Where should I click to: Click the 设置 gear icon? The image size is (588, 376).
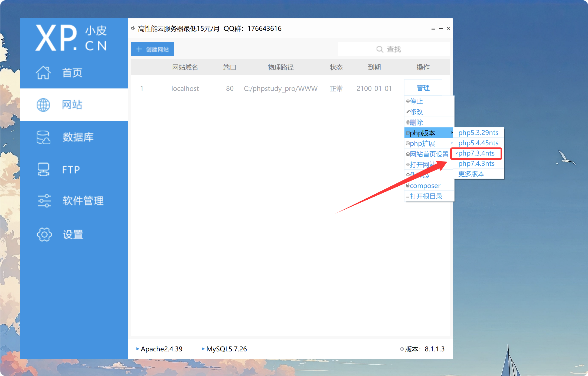(44, 235)
